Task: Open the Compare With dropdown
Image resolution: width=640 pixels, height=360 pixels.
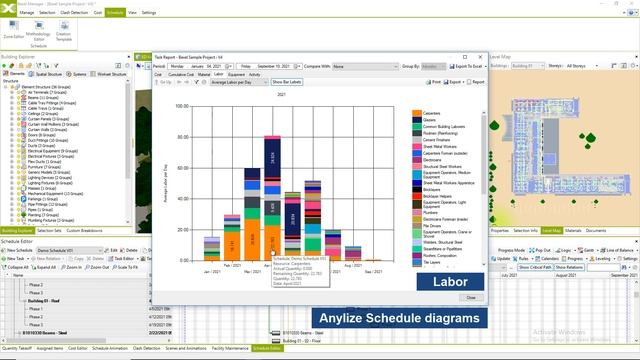Action: [365, 66]
